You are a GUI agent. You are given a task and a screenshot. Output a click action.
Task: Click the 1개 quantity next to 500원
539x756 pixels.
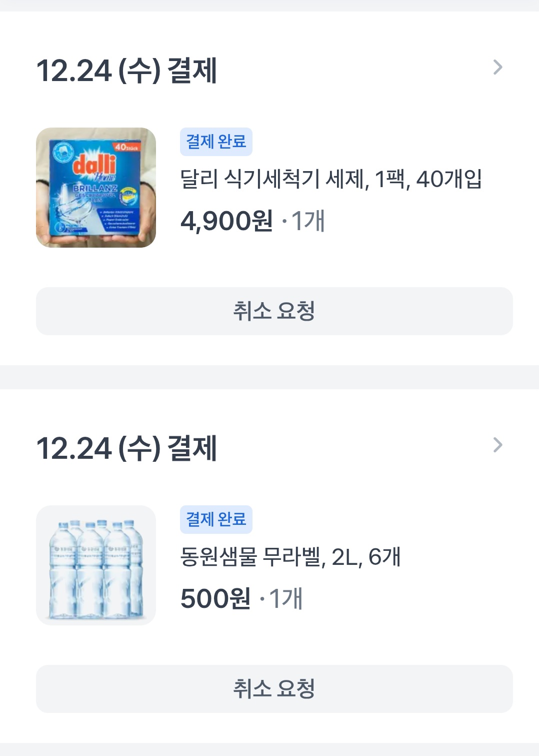(286, 598)
